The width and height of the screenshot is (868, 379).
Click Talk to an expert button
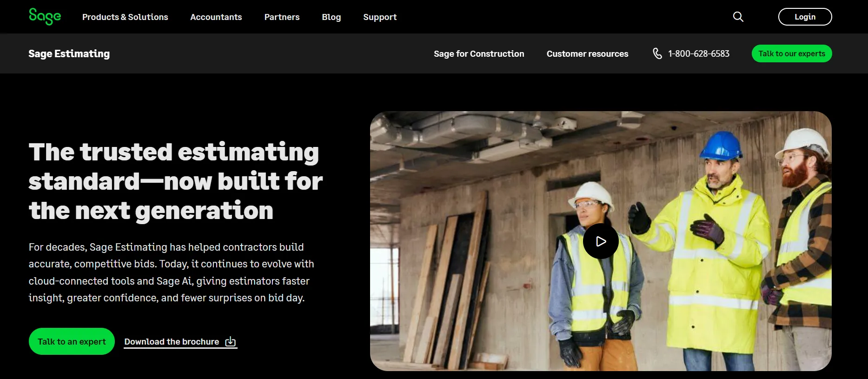click(x=72, y=341)
